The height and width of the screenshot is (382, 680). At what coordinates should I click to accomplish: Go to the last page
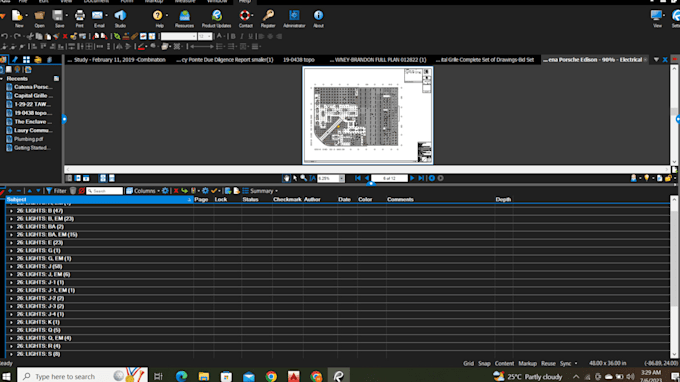pos(421,178)
